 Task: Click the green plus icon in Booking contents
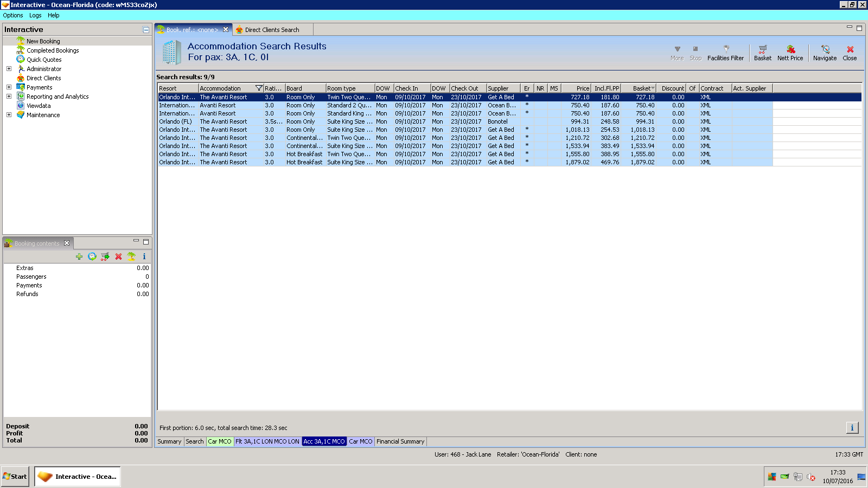pyautogui.click(x=79, y=256)
